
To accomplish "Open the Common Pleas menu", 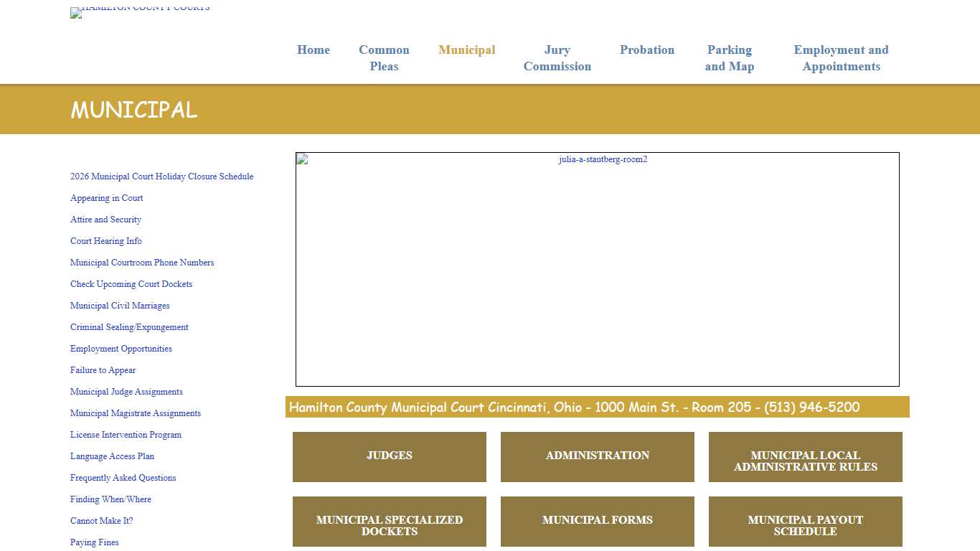I will [384, 57].
